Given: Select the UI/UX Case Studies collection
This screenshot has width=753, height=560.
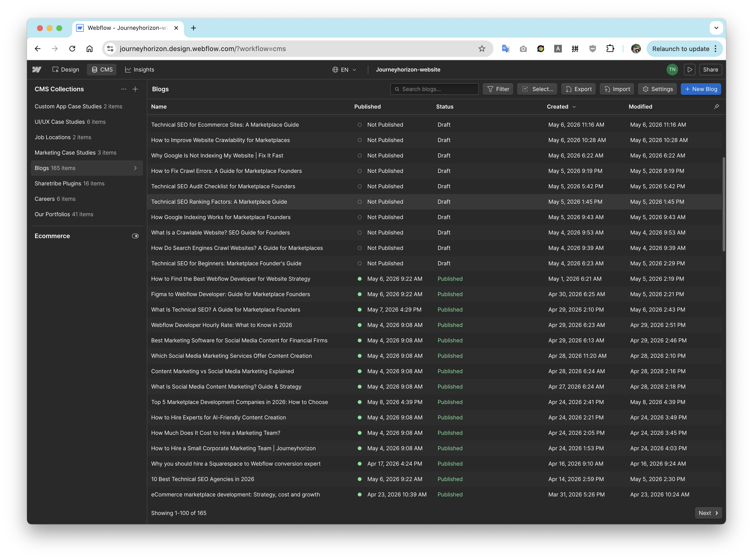Looking at the screenshot, I should (x=87, y=122).
